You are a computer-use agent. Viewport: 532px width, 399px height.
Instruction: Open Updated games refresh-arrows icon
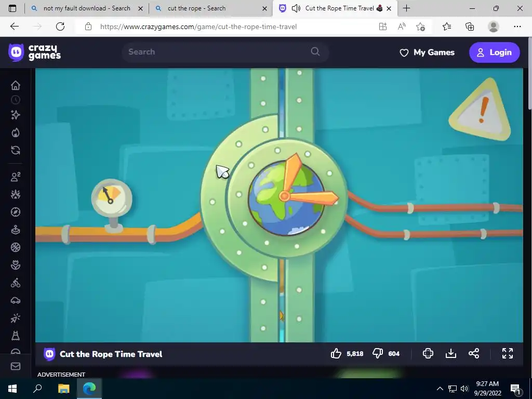coord(15,150)
